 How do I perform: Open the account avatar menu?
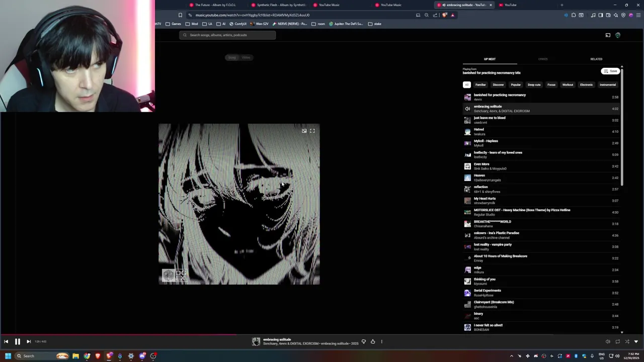click(x=618, y=35)
